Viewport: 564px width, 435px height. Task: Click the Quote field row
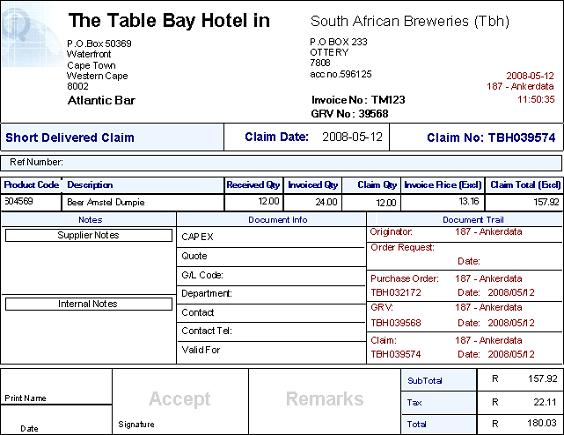click(x=272, y=257)
